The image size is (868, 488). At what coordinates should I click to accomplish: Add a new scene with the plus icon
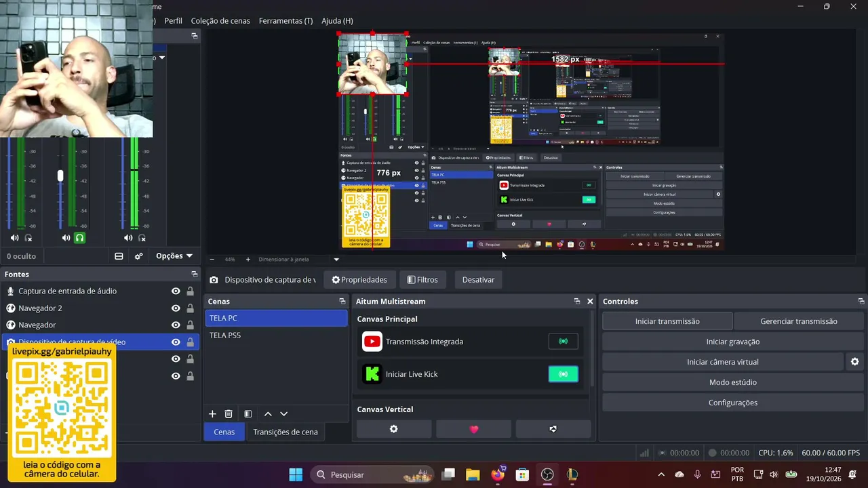(x=212, y=414)
